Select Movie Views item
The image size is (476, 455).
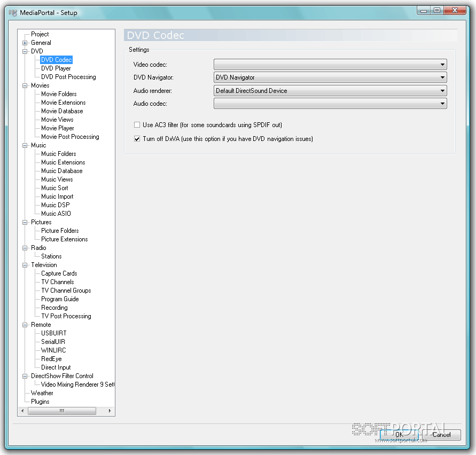click(57, 120)
